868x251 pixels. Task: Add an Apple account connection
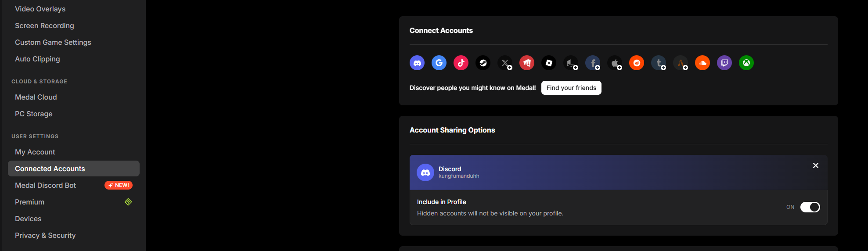tap(615, 63)
